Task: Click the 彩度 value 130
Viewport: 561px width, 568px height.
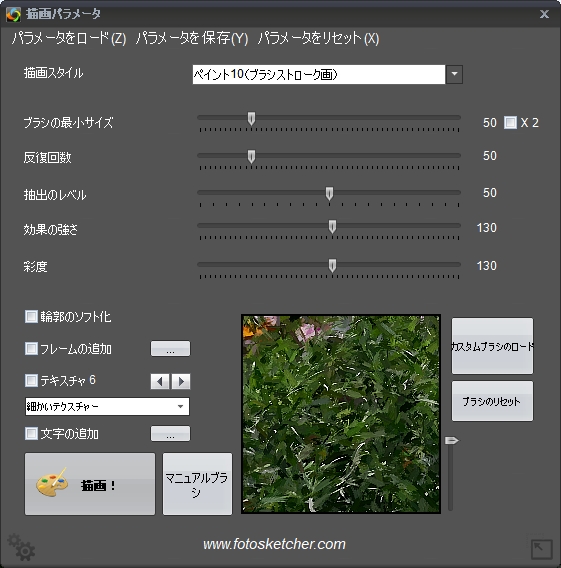Action: click(486, 266)
